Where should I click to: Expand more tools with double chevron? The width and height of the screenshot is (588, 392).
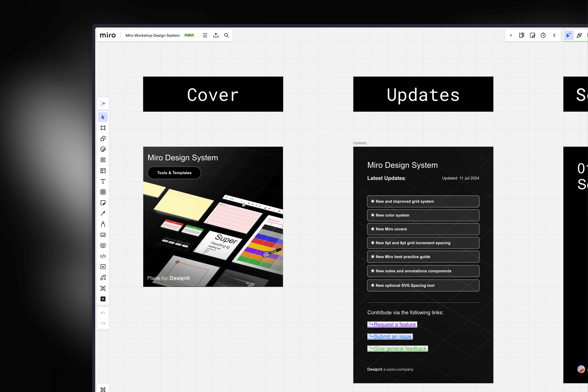click(x=554, y=36)
